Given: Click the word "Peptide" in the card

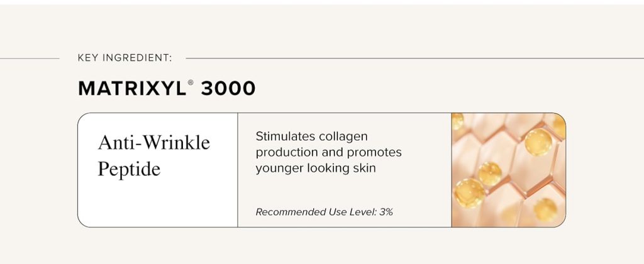Looking at the screenshot, I should (x=129, y=169).
